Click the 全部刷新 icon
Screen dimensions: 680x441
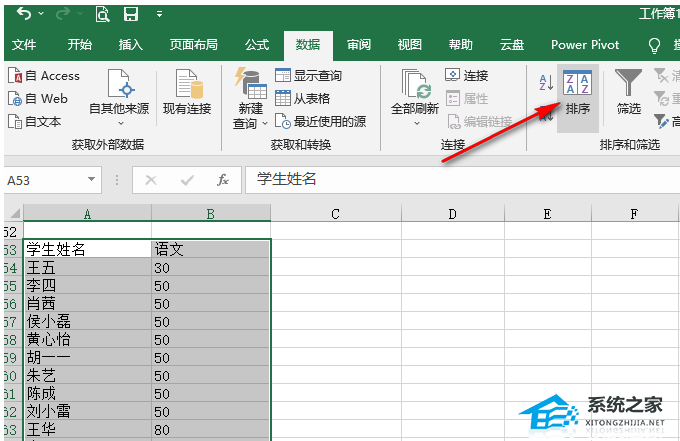pos(415,85)
